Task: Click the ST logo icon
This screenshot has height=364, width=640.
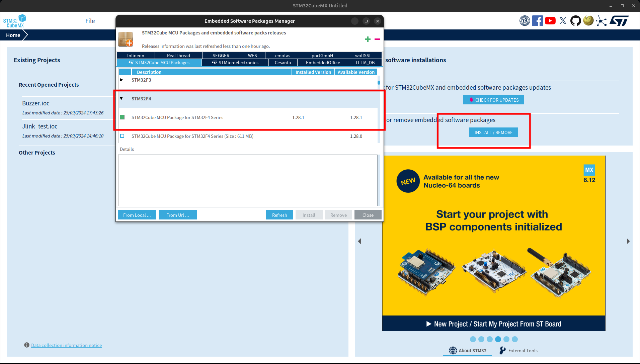Action: (x=619, y=21)
